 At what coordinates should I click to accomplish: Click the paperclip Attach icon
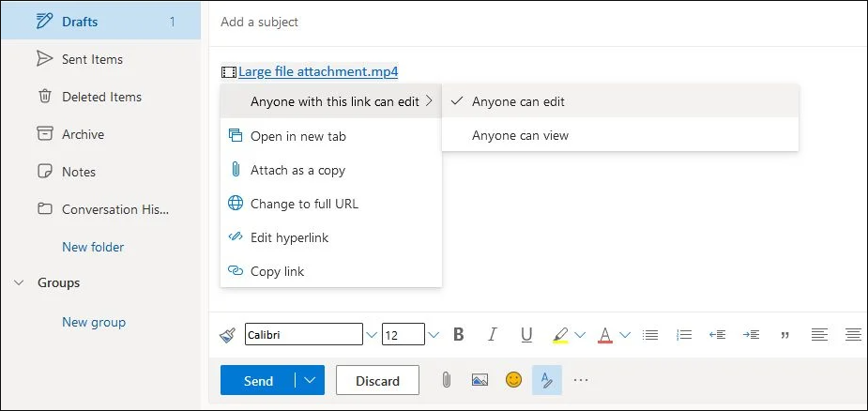click(446, 380)
